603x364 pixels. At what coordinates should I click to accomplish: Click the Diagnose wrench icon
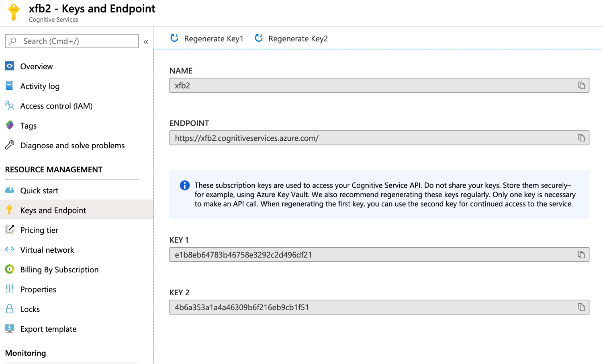(10, 145)
